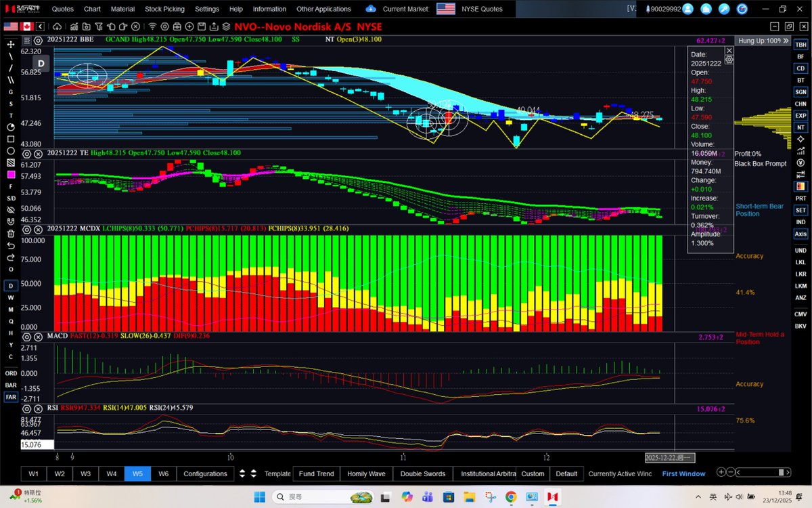Viewport: 812px width, 508px height.
Task: Open the Configurations button
Action: [206, 473]
